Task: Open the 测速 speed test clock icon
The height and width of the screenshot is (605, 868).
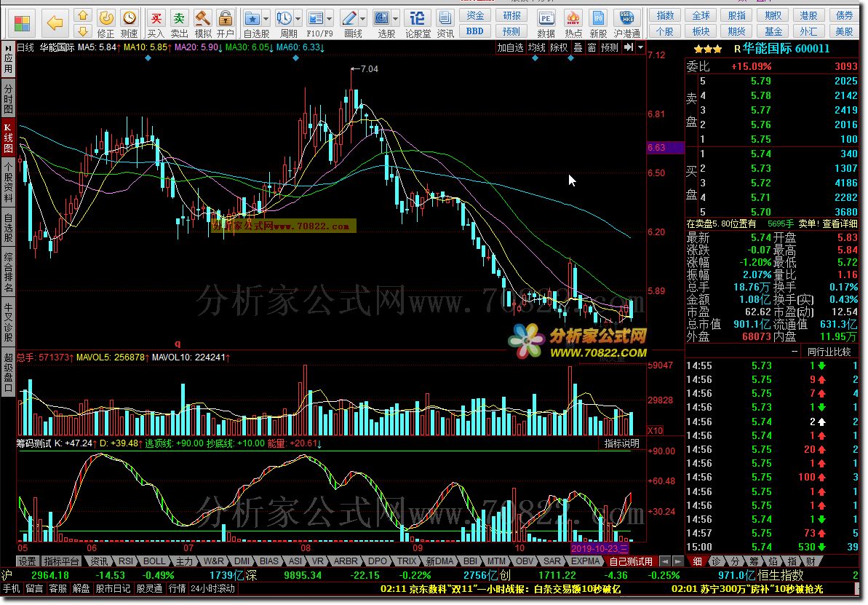Action: (129, 24)
